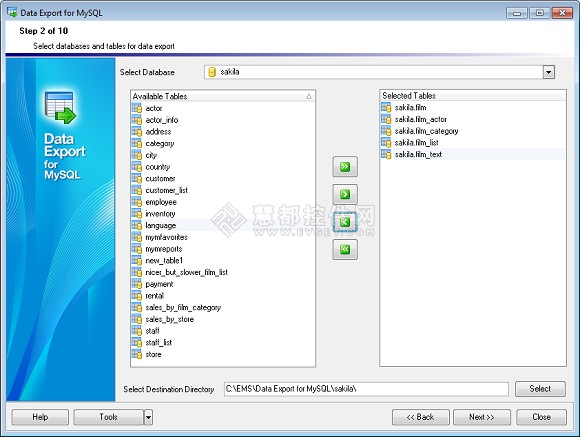Select the mymreports table name
Image resolution: width=580 pixels, height=437 pixels.
163,249
